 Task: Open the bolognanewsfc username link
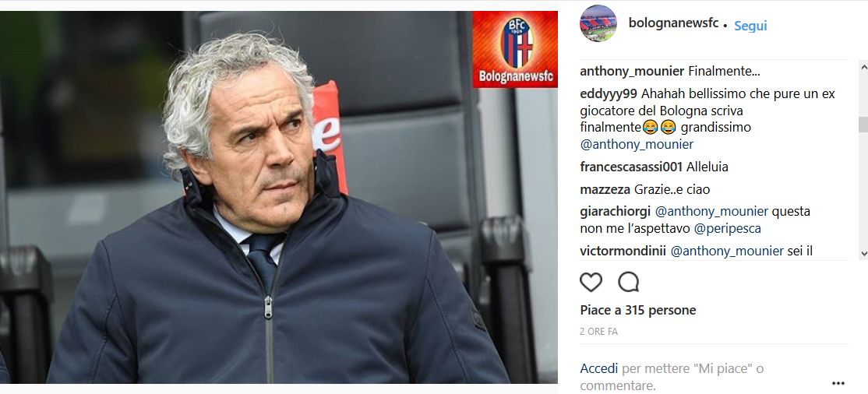(674, 23)
